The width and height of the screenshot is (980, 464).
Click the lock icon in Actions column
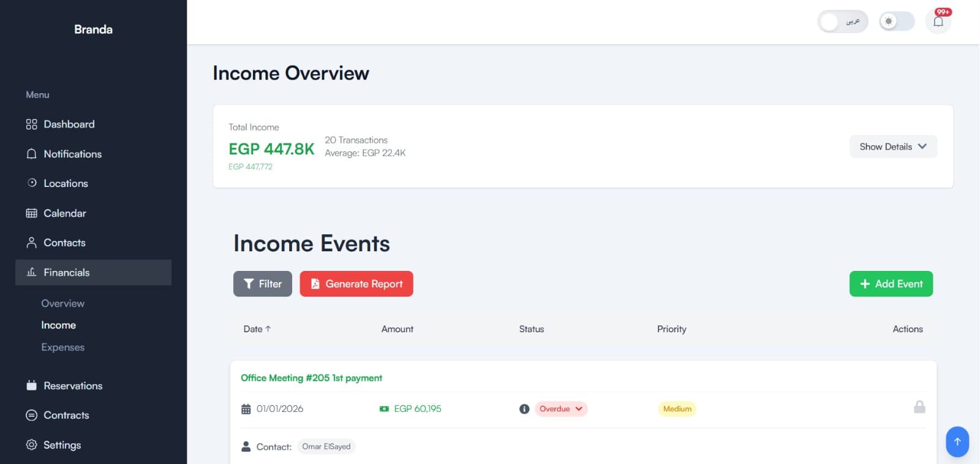tap(919, 406)
